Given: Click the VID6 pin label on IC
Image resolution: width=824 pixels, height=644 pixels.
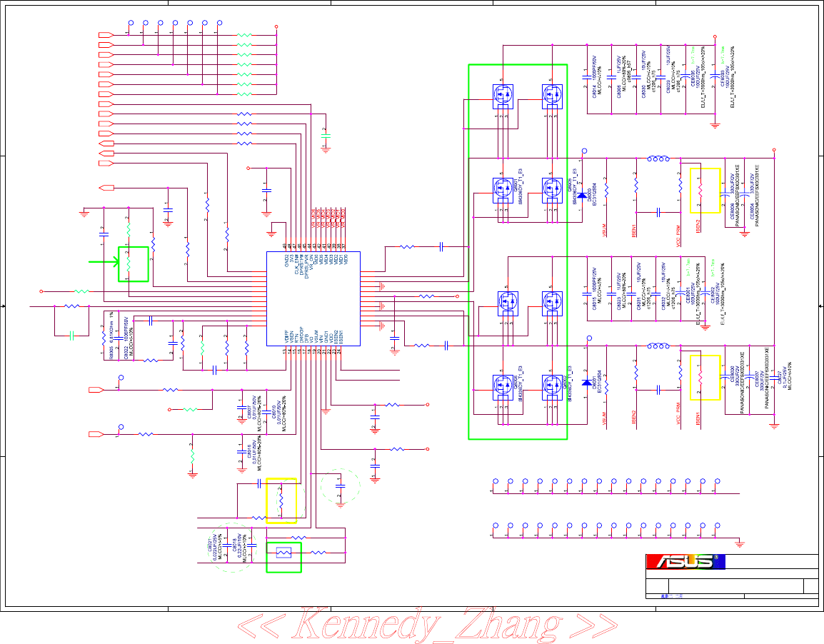Looking at the screenshot, I should point(316,259).
